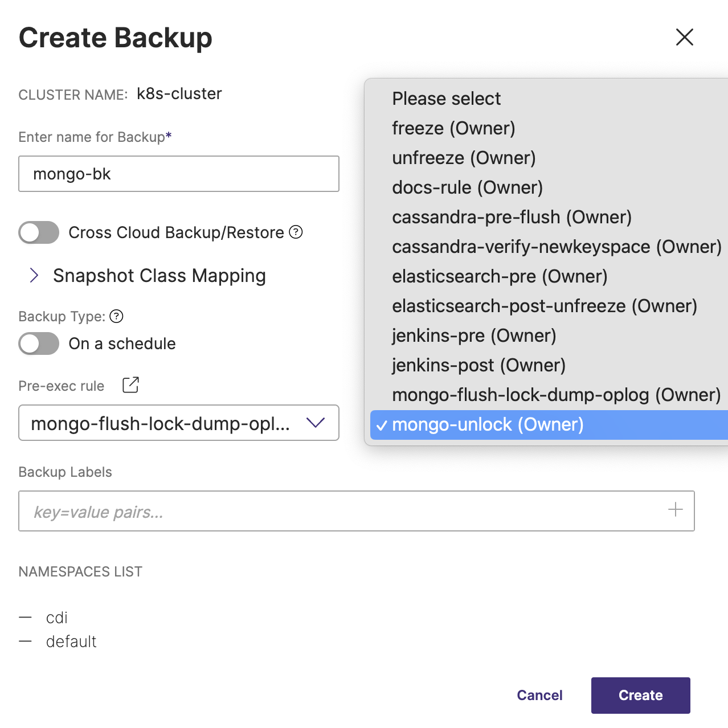Expand Snapshot Class Mapping section
The image size is (728, 728).
pyautogui.click(x=35, y=276)
